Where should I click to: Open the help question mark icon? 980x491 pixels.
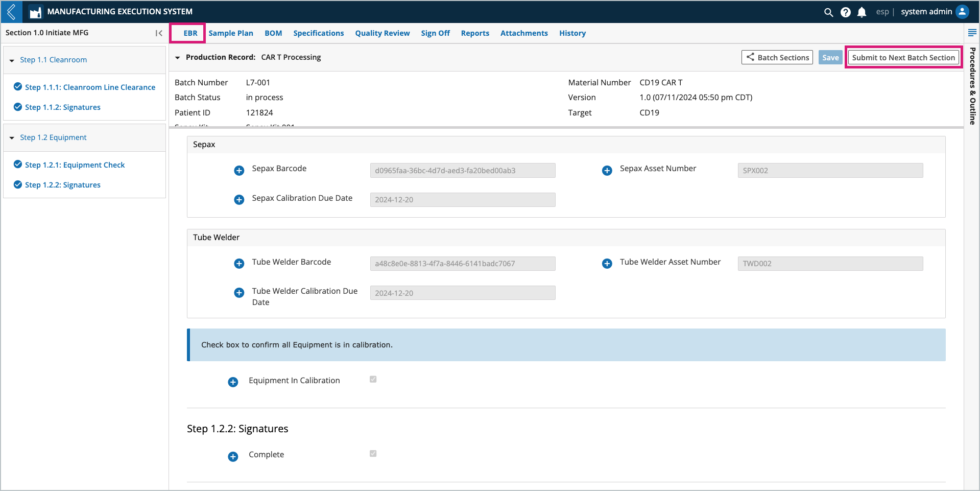pyautogui.click(x=846, y=12)
